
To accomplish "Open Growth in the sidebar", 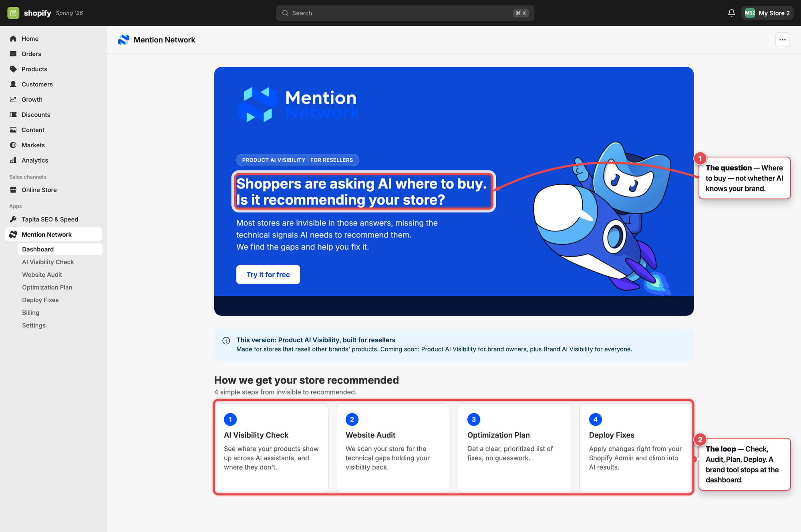I will (x=54, y=99).
